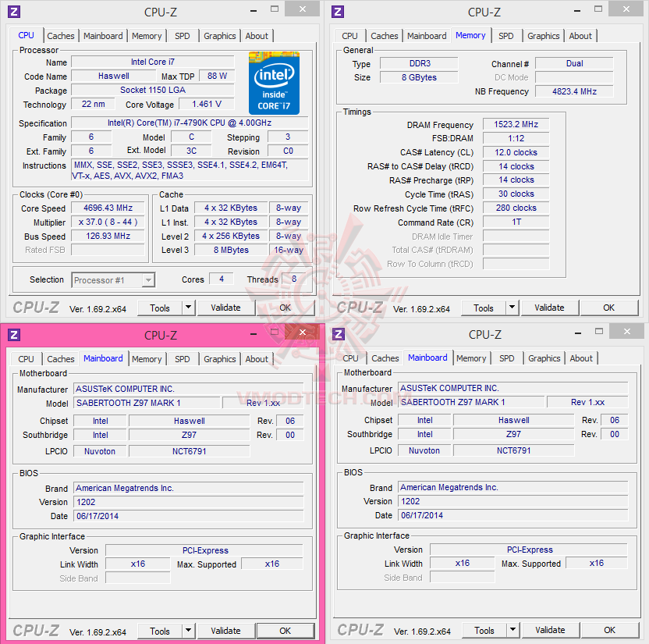This screenshot has width=649, height=644.
Task: Click the Row Refresh Cycle Time value 280 clocks
Action: click(x=516, y=208)
